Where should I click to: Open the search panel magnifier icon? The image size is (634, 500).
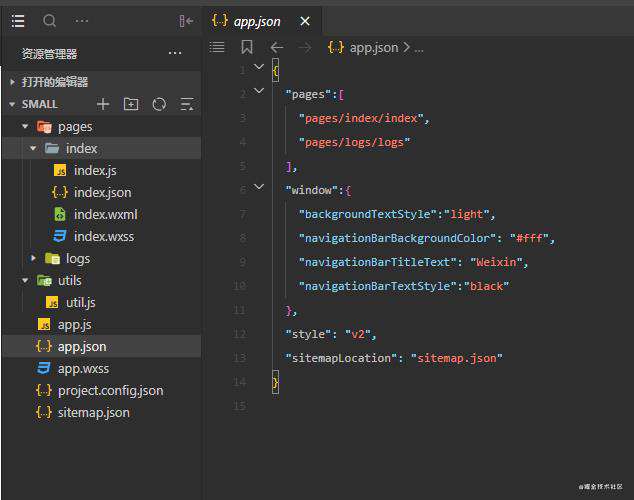point(49,21)
